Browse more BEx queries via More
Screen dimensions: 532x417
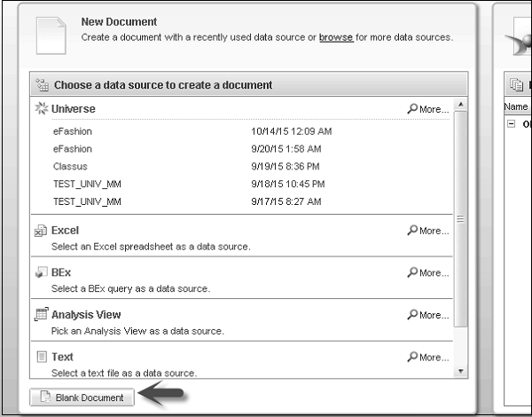tap(428, 273)
